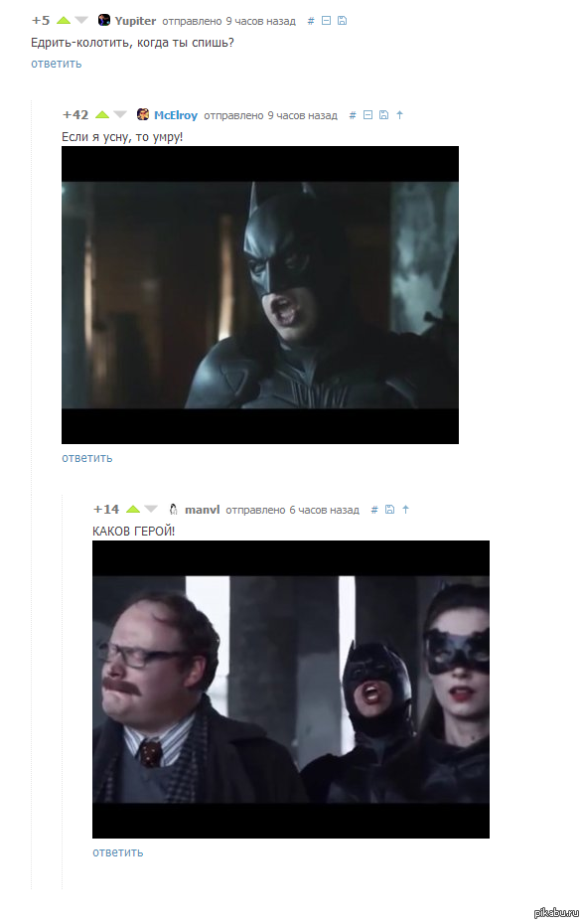Open the Batman image in McElroy's comment
This screenshot has width=584, height=924.
[260, 295]
